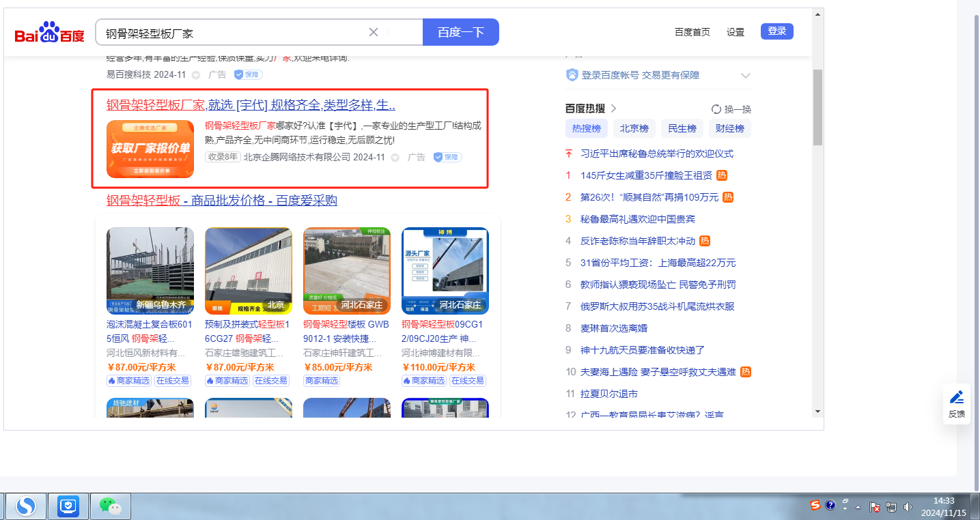Open the 百度首页 link
The height and width of the screenshot is (520, 980).
click(692, 32)
